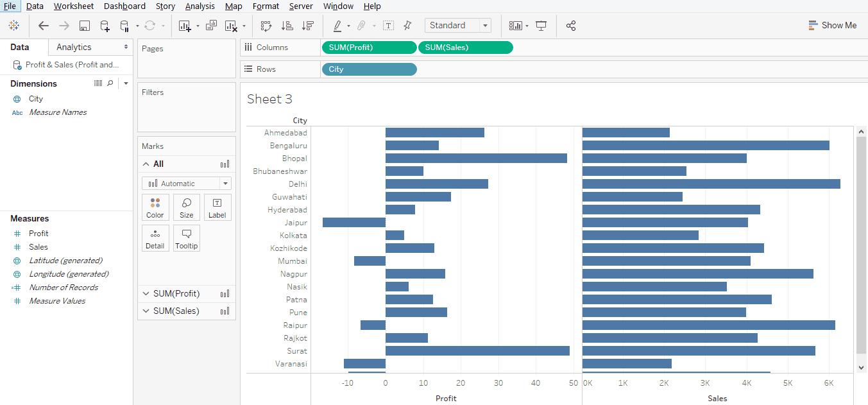Collapse the SUM(Profit) section in Marks card
This screenshot has width=868, height=405.
pyautogui.click(x=146, y=293)
